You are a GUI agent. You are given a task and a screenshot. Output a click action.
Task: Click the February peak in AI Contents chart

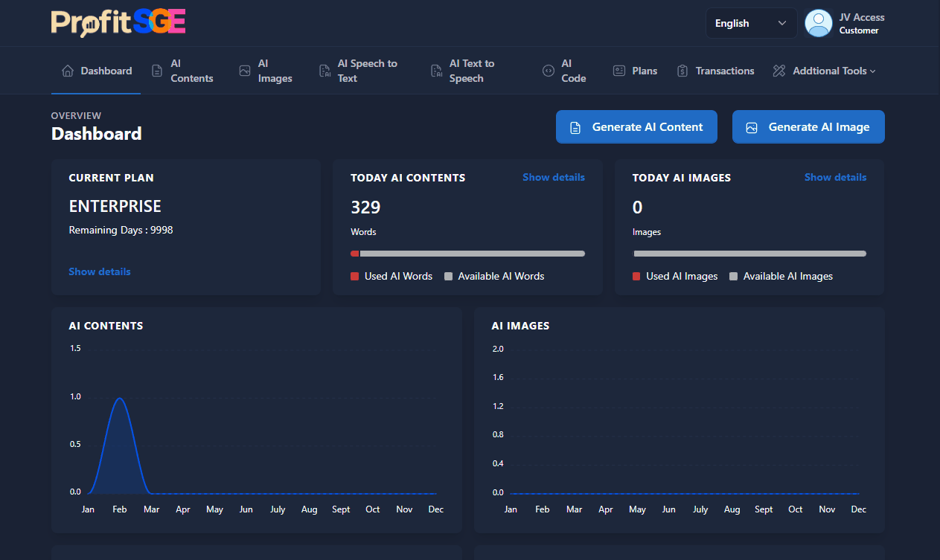(x=119, y=399)
